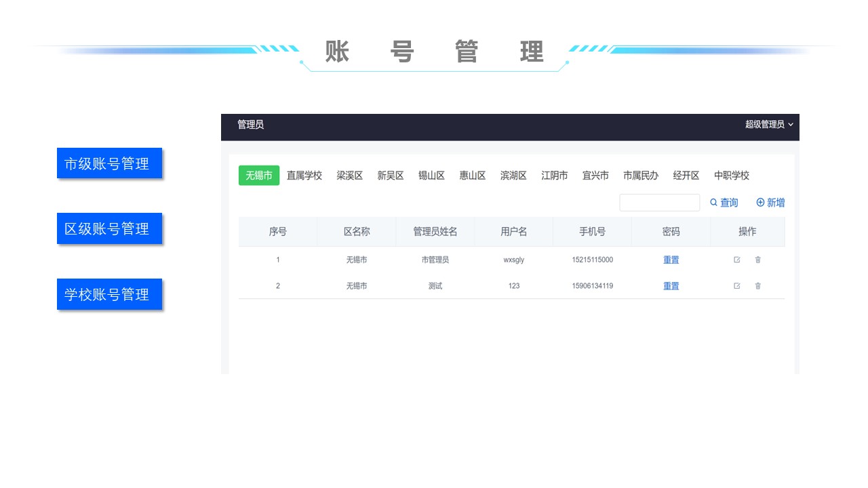Select the 江阴市 tab
868x488 pixels.
555,176
